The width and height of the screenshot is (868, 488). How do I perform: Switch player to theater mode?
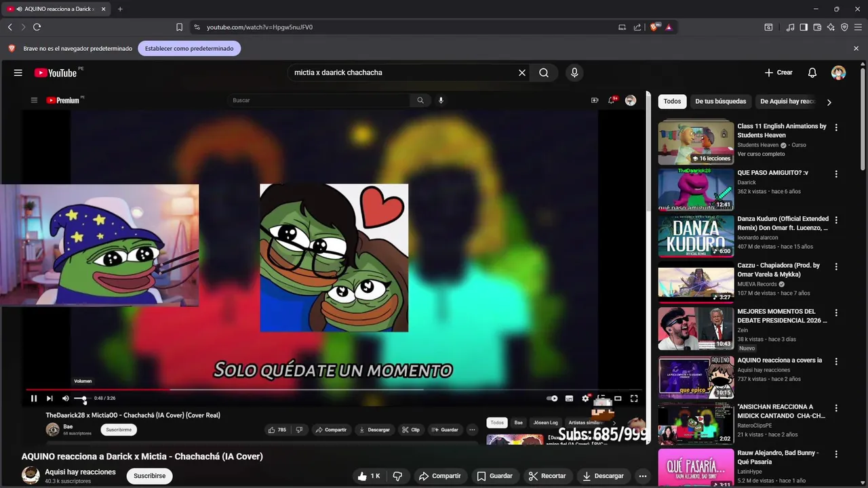pyautogui.click(x=618, y=399)
